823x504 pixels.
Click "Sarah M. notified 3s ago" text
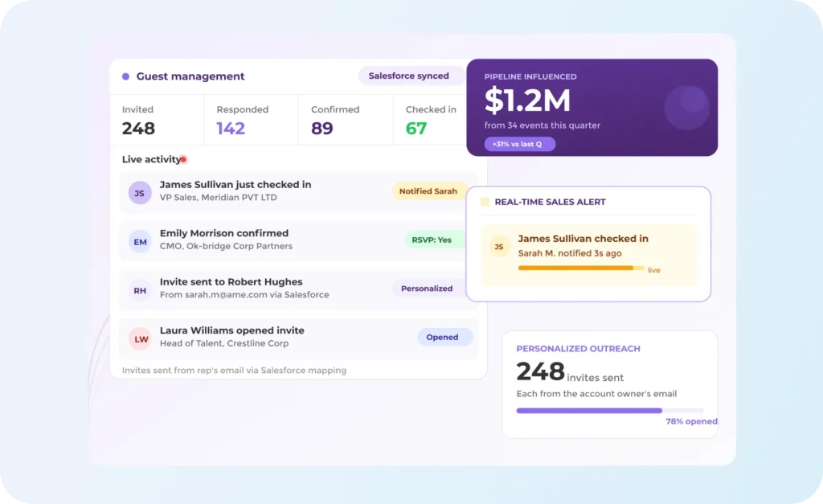point(570,253)
